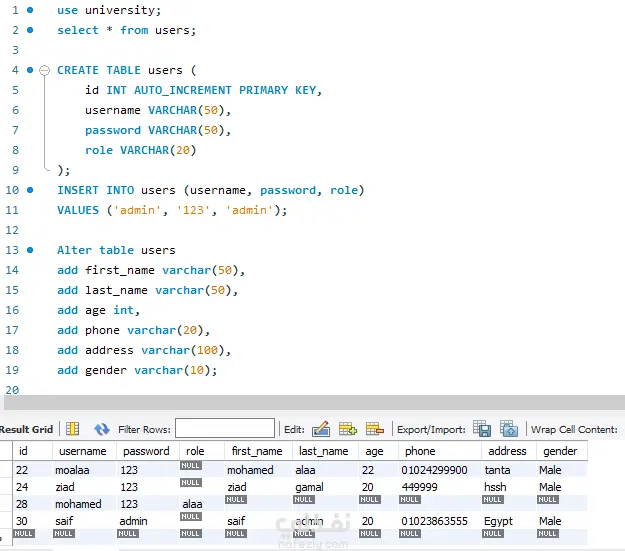
Task: Click the address cell 'hssh'
Action: pyautogui.click(x=509, y=487)
